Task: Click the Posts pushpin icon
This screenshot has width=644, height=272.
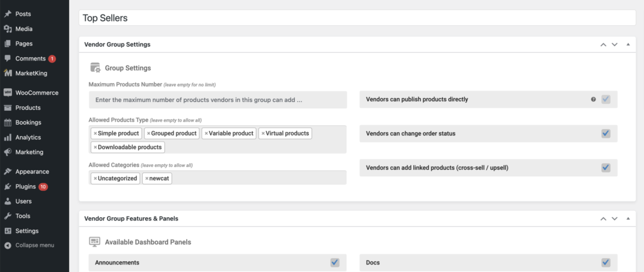Action: [x=8, y=14]
